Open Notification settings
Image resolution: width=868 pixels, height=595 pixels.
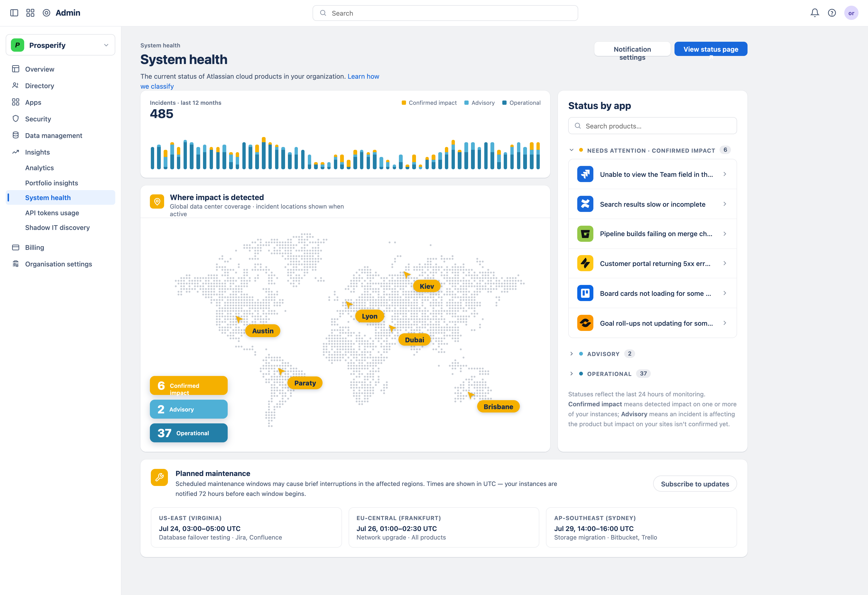(632, 49)
